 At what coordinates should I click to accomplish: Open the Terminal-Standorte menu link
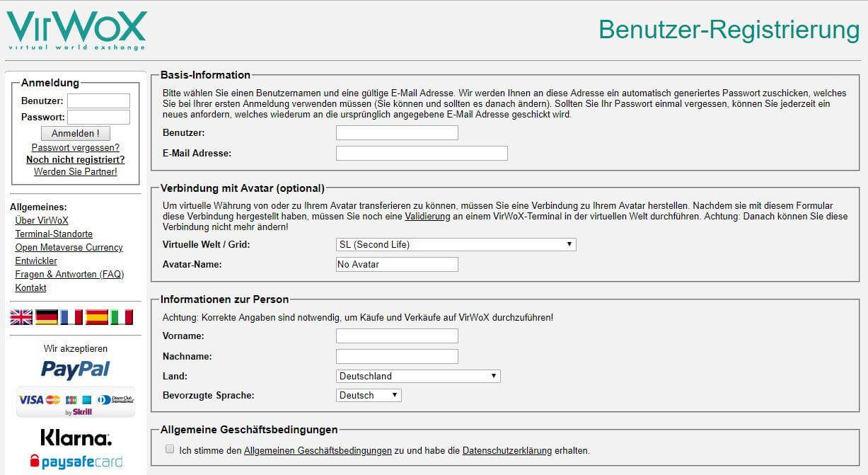[x=54, y=234]
